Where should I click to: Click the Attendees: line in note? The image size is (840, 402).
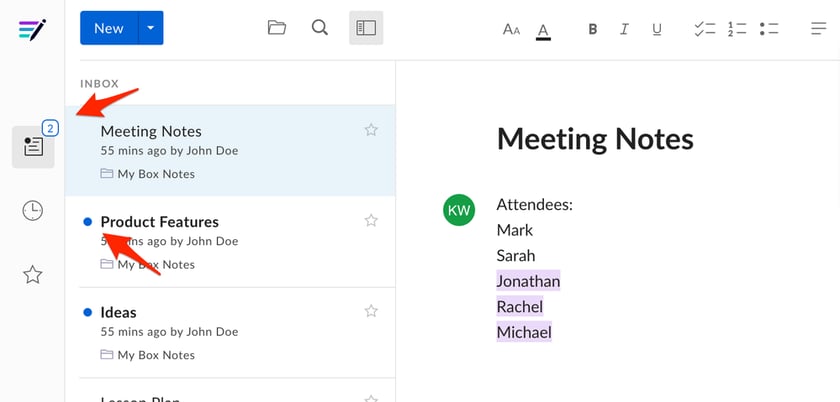535,205
